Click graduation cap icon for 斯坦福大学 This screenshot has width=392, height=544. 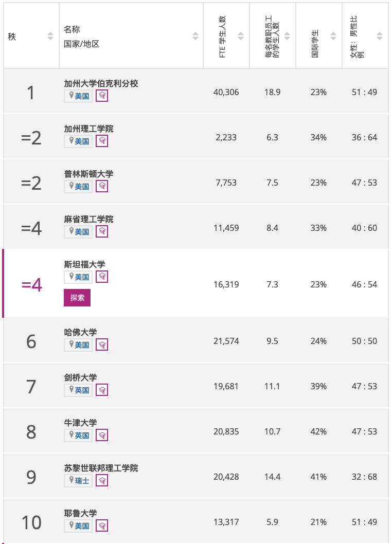102,277
